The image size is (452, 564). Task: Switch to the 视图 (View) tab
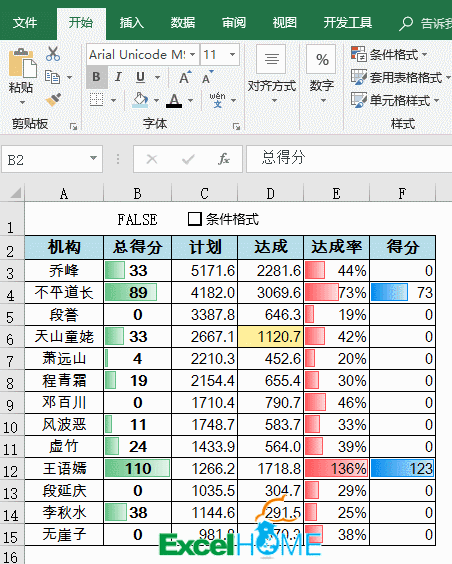click(x=284, y=23)
